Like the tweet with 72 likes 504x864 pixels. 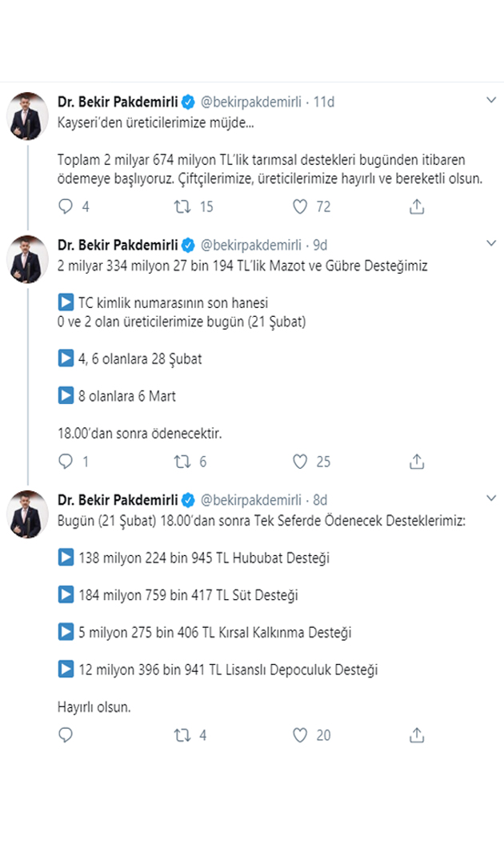click(300, 207)
